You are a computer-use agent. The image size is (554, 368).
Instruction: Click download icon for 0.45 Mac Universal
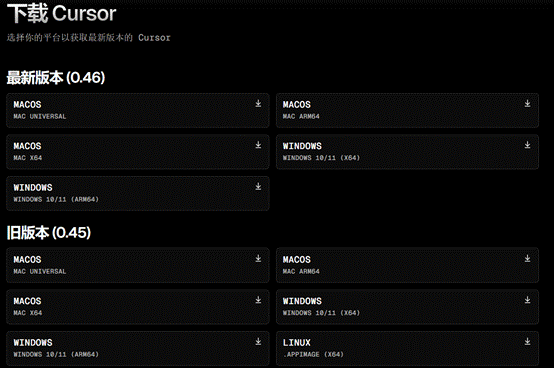pyautogui.click(x=258, y=259)
